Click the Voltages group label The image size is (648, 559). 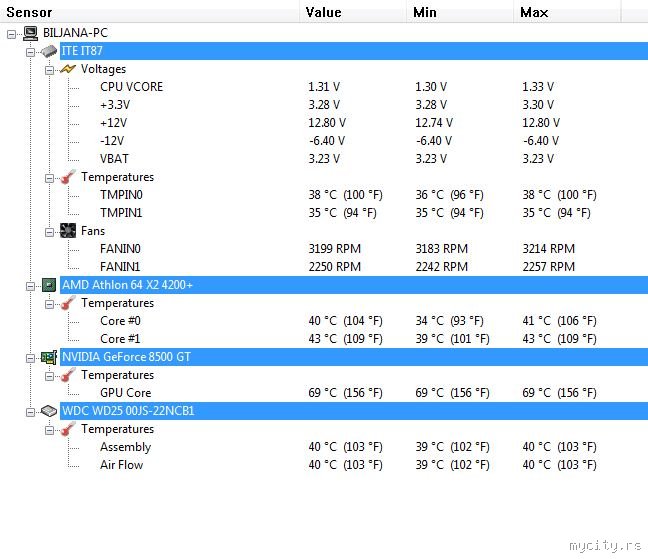click(x=103, y=69)
